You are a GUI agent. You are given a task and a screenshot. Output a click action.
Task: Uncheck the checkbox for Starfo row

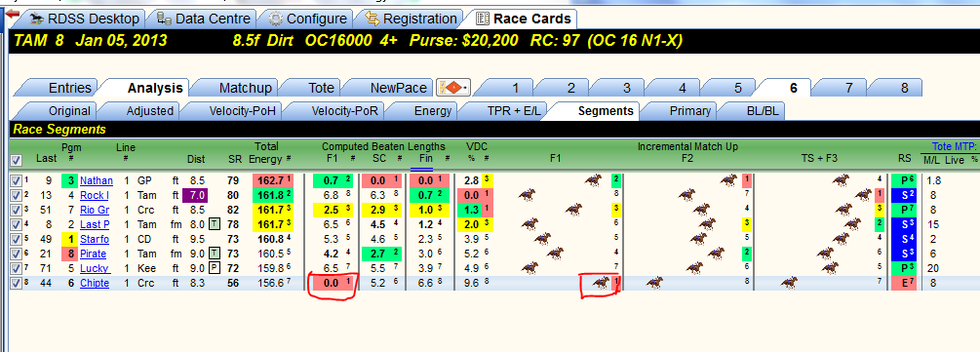coord(16,239)
